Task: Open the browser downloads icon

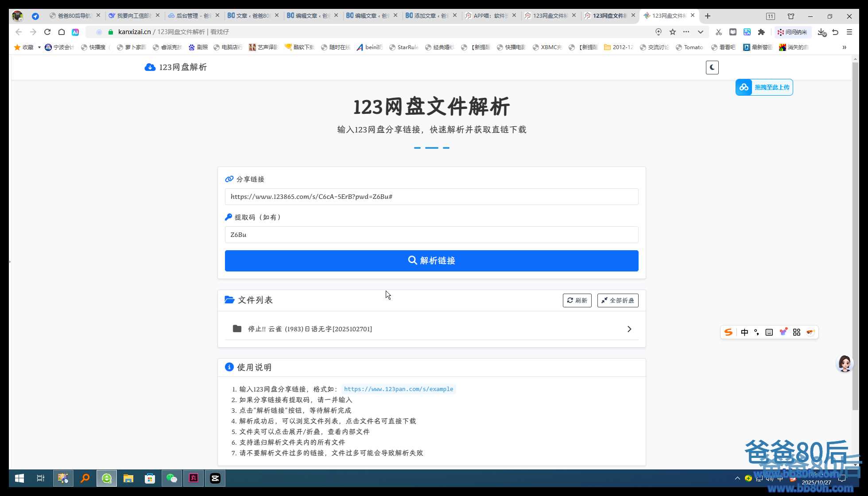Action: [821, 32]
